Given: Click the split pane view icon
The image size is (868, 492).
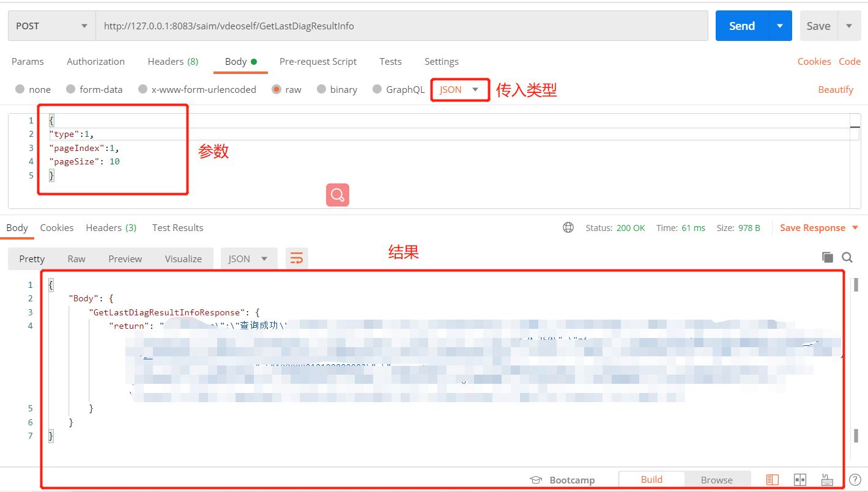Looking at the screenshot, I should pyautogui.click(x=799, y=479).
